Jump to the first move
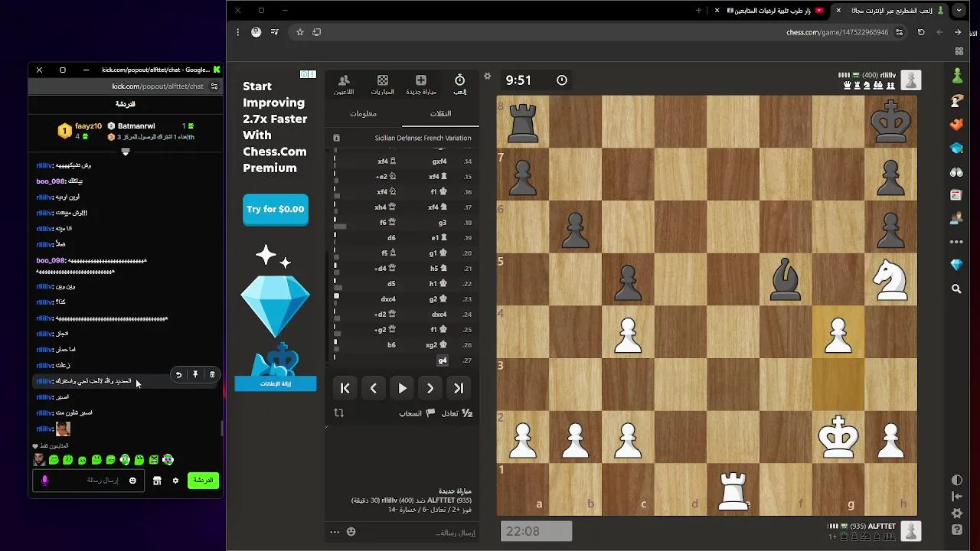Image resolution: width=980 pixels, height=551 pixels. point(345,388)
